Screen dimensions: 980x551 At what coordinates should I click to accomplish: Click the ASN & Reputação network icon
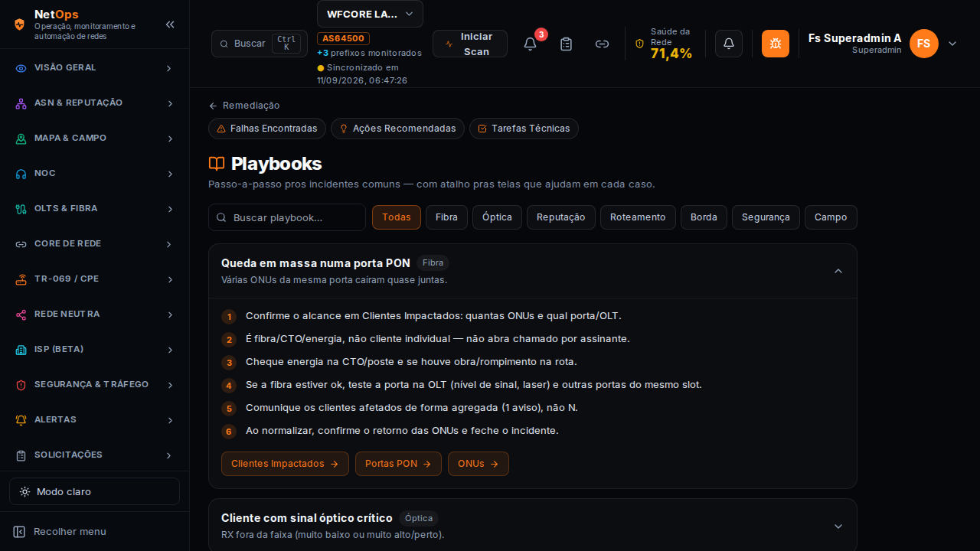click(x=21, y=103)
